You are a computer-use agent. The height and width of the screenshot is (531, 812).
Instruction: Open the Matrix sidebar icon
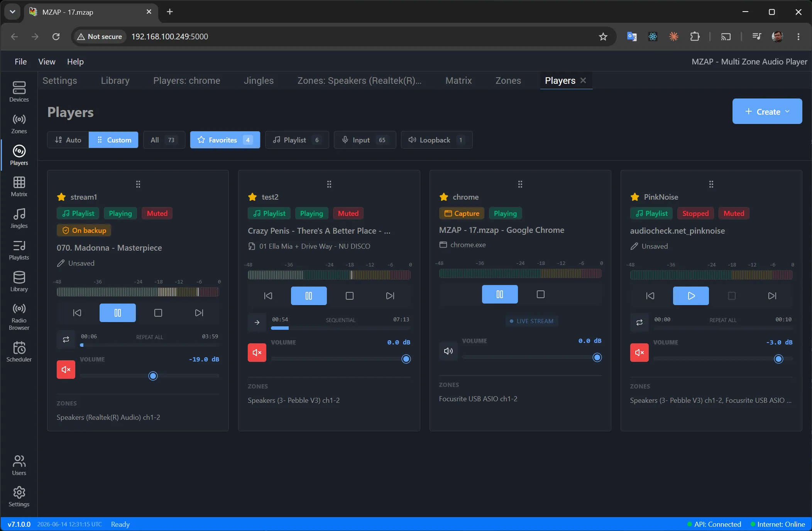click(19, 187)
